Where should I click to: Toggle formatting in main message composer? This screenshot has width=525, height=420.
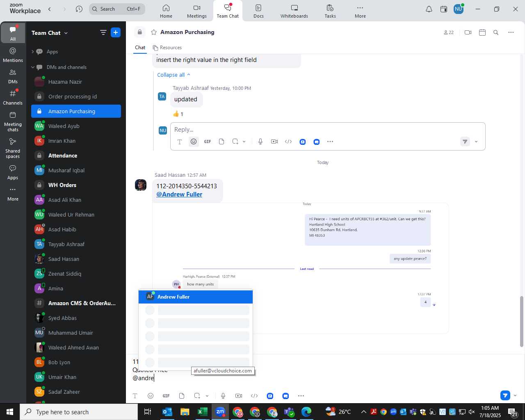(135, 396)
